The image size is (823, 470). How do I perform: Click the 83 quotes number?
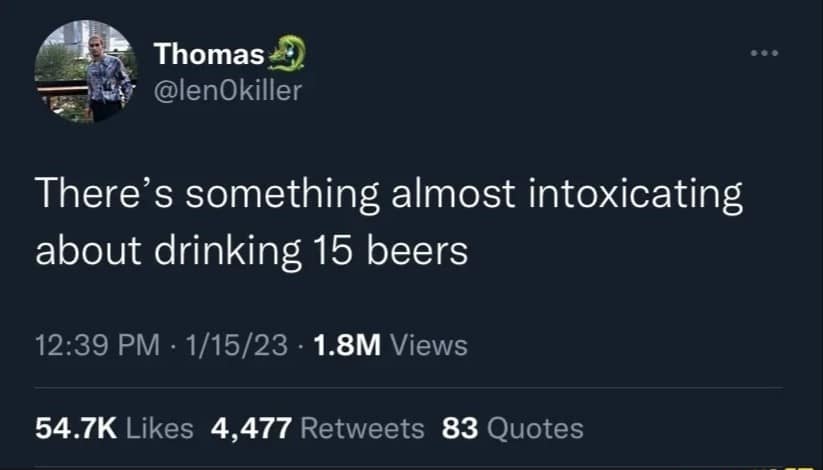tap(458, 428)
